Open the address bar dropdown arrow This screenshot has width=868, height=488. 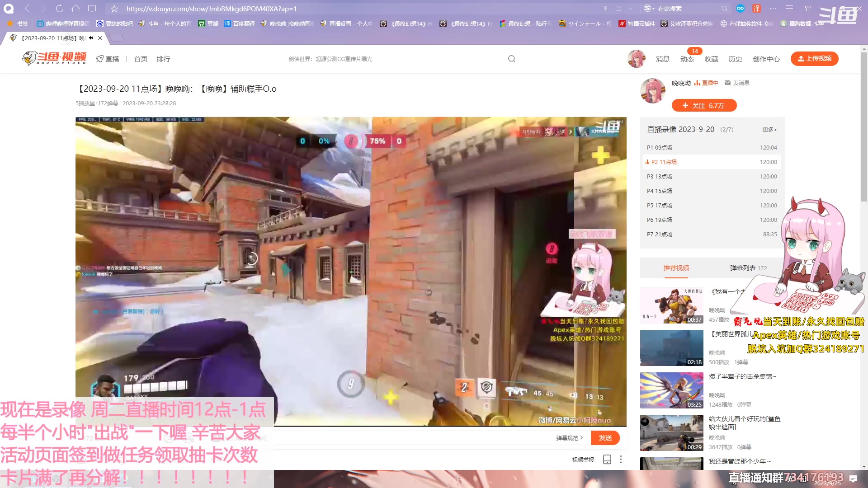pos(631,9)
